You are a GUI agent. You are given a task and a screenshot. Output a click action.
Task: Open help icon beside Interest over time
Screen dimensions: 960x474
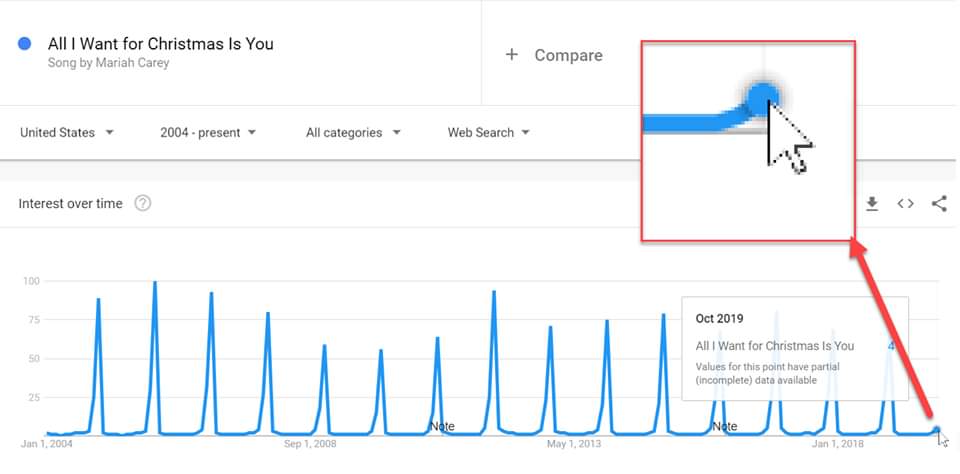[143, 204]
